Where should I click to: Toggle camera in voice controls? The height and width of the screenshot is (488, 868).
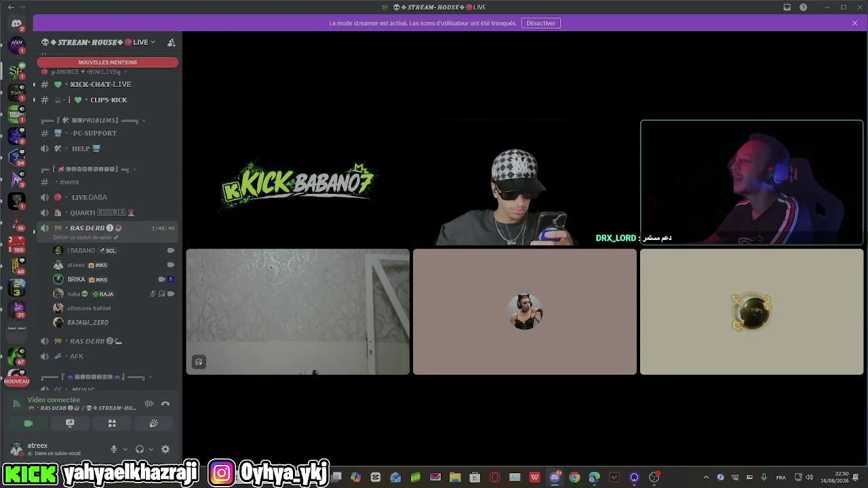pyautogui.click(x=28, y=423)
